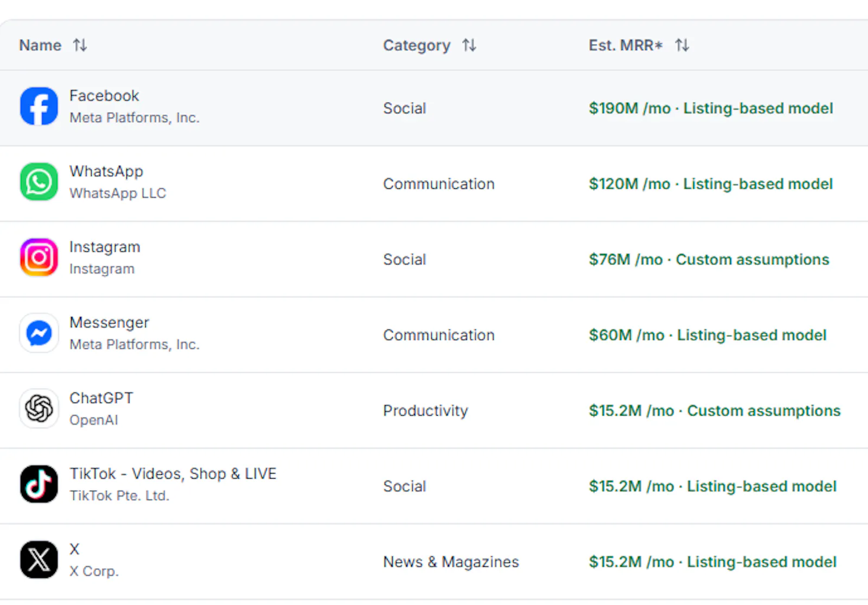Screen dimensions: 868x605
Task: Open the Messenger app name
Action: [109, 323]
